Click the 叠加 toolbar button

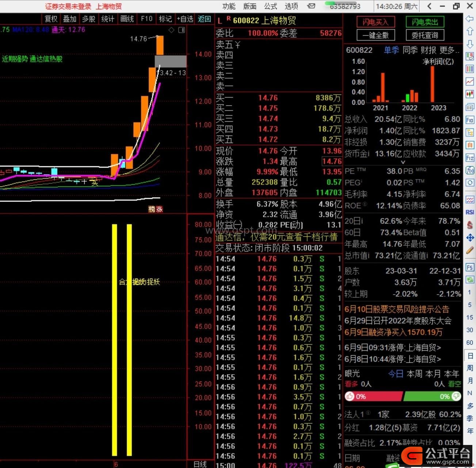[x=70, y=19]
